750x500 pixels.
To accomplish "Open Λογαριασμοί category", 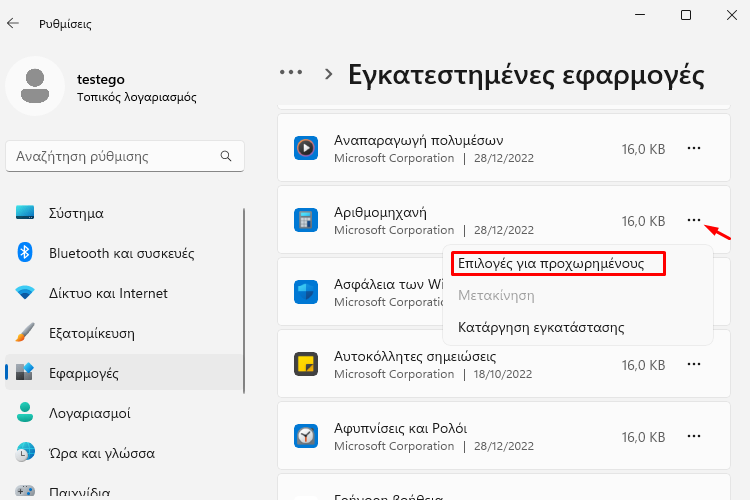I will 124,413.
